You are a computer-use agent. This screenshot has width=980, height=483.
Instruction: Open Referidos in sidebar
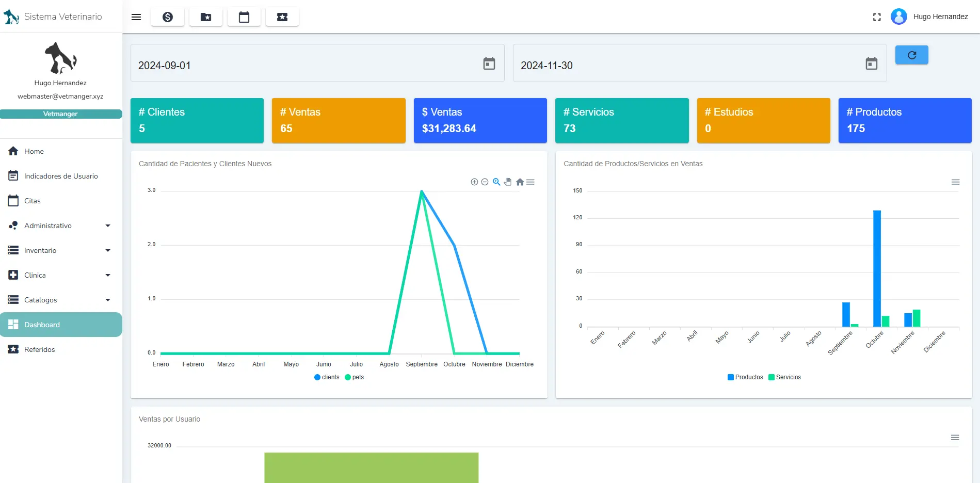pyautogui.click(x=61, y=349)
